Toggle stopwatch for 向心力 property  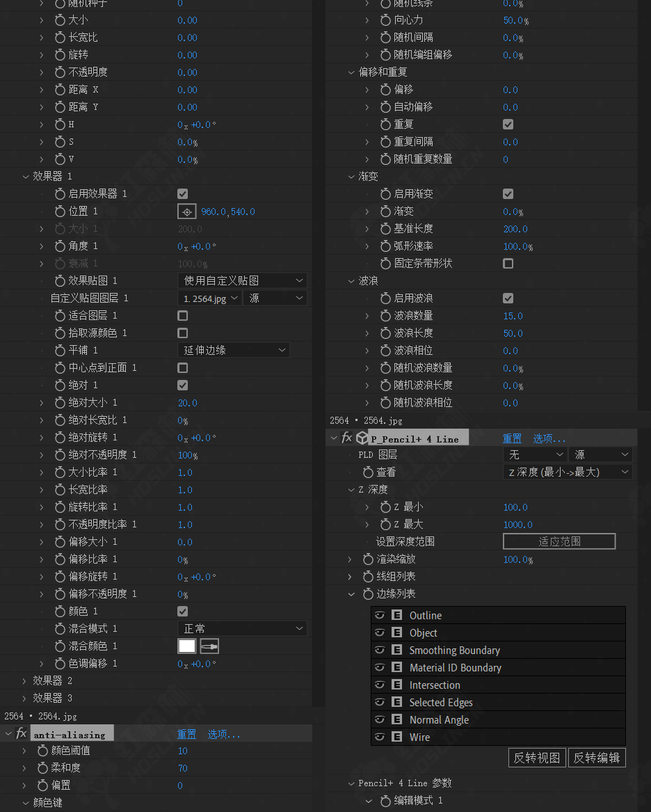click(385, 20)
